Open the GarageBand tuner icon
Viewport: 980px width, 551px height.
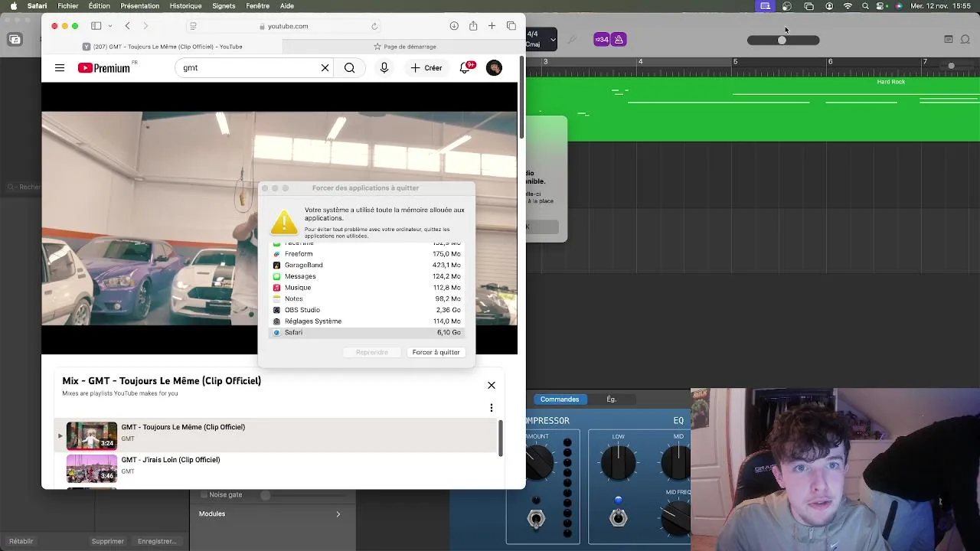pos(571,40)
